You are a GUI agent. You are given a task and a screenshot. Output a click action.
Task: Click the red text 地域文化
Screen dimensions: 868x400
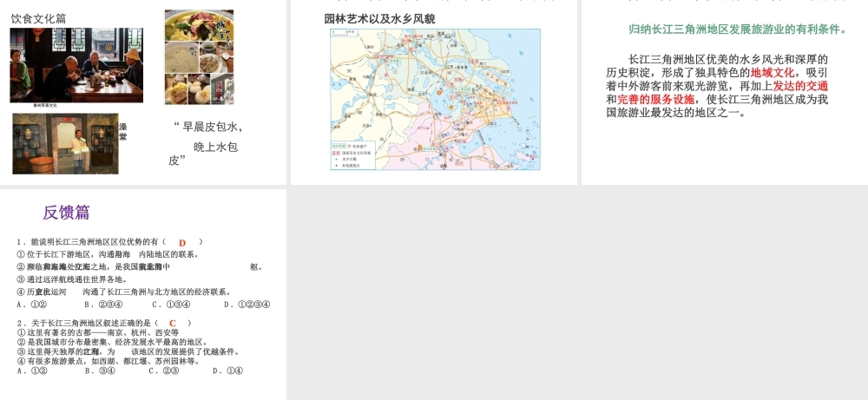(773, 73)
